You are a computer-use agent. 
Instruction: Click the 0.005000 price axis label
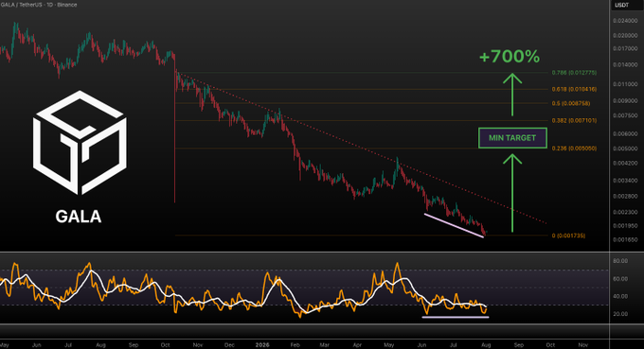pyautogui.click(x=625, y=148)
